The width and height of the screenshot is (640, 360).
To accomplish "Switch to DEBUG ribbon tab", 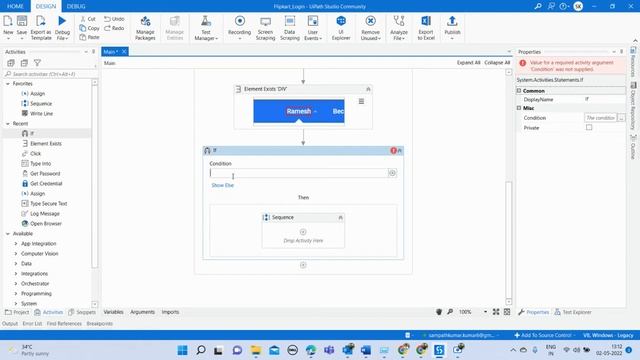I will pos(76,6).
